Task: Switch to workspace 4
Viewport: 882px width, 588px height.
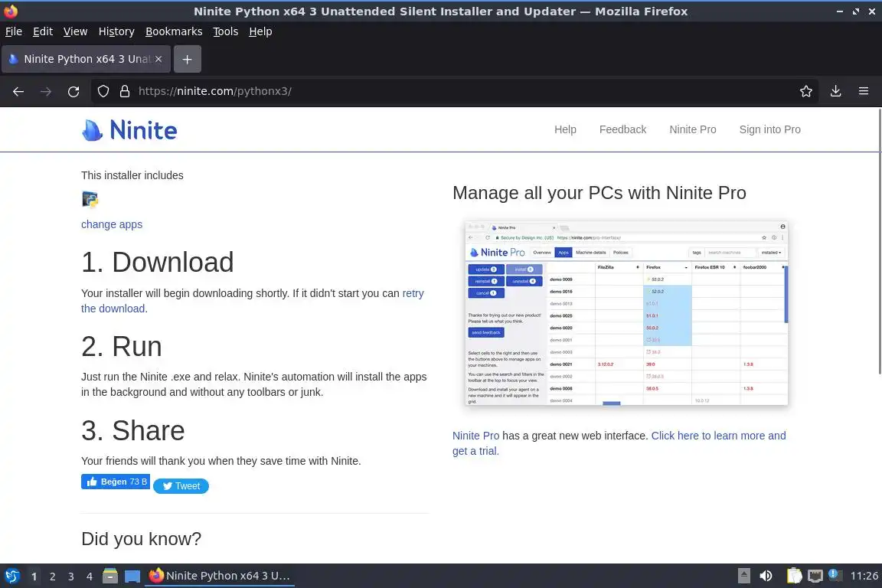Action: (x=90, y=577)
